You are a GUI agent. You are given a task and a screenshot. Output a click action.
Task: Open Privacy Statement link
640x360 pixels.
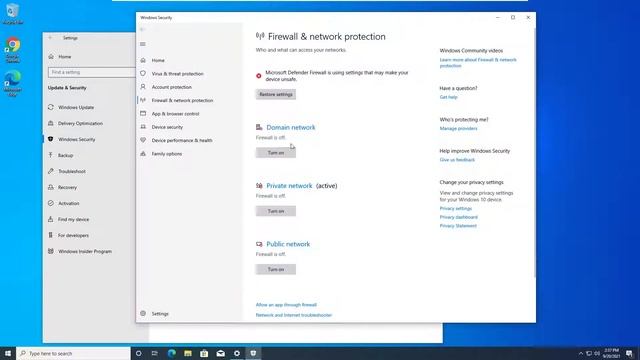458,226
